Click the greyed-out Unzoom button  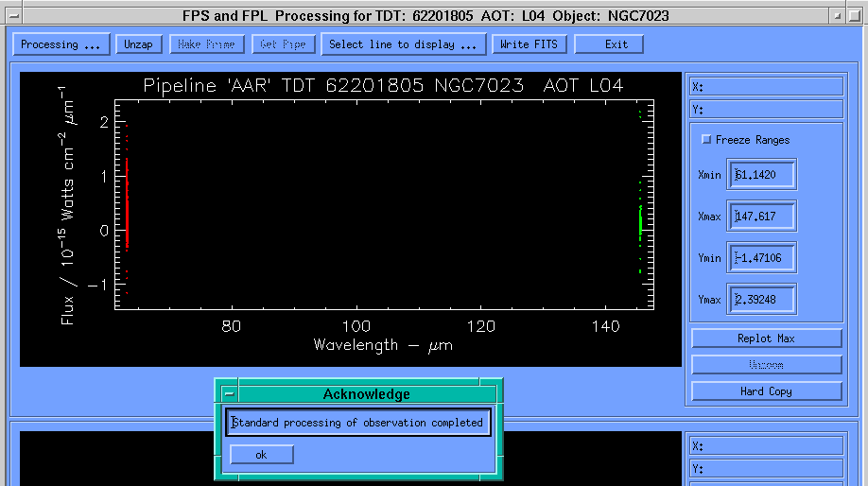coord(766,365)
